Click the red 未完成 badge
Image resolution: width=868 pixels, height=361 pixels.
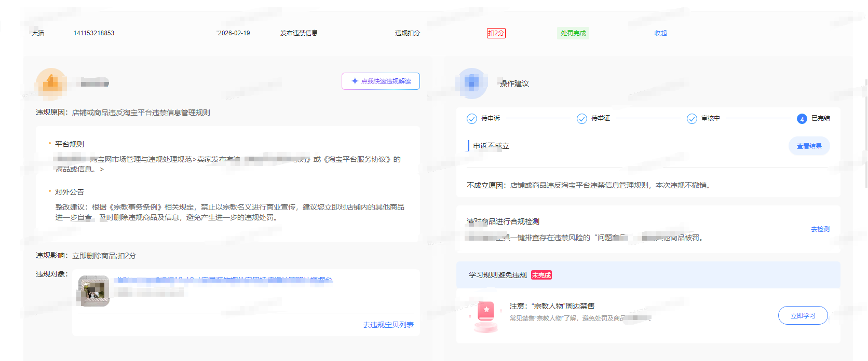541,275
